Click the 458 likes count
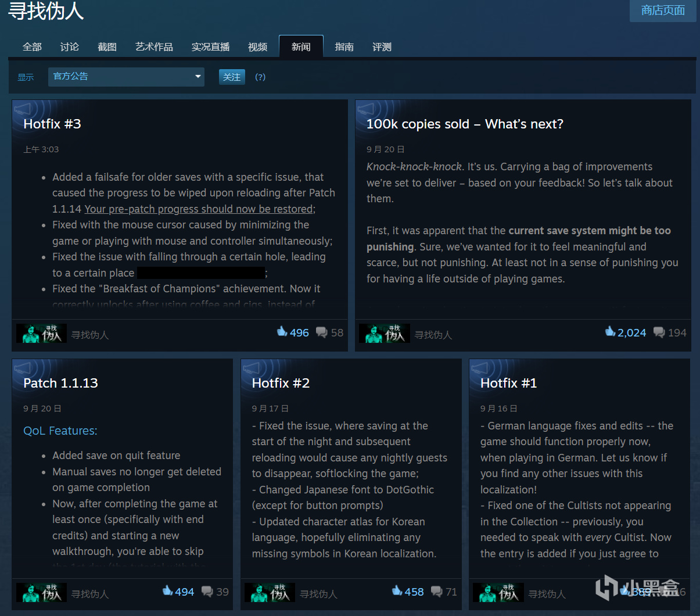700x616 pixels. tap(414, 592)
